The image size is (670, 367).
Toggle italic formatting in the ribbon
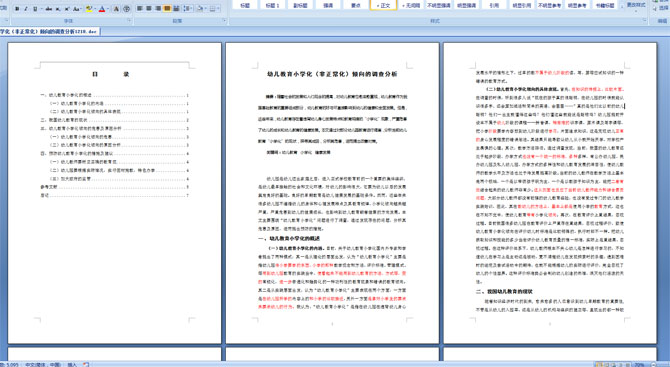click(x=26, y=9)
